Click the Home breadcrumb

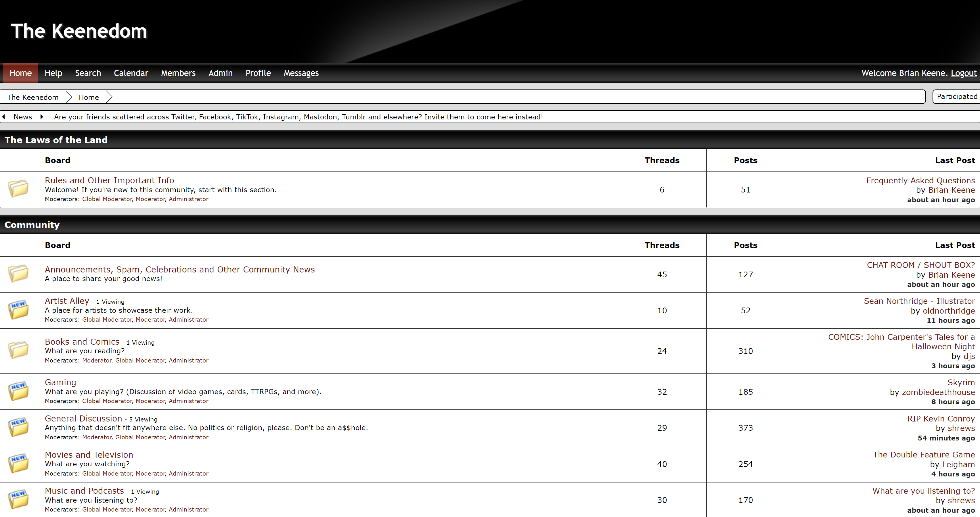click(89, 97)
